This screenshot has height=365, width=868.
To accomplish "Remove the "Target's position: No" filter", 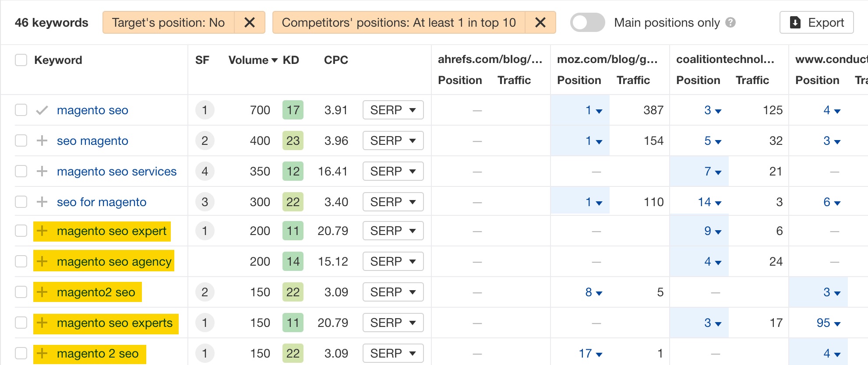I will click(x=250, y=22).
